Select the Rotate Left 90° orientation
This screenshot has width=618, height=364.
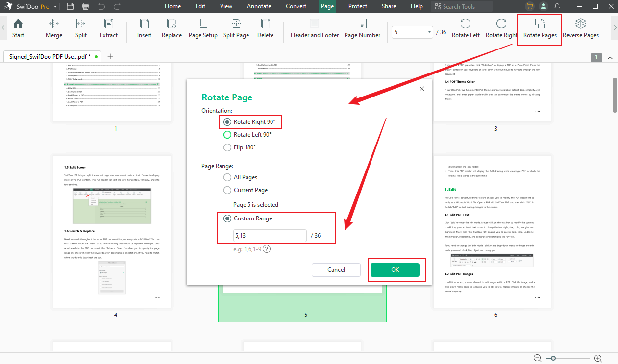pyautogui.click(x=227, y=134)
